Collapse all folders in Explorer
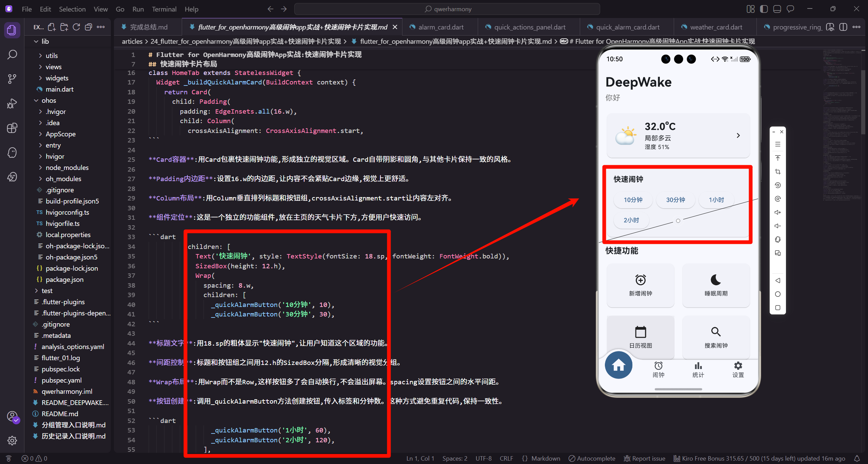The width and height of the screenshot is (868, 464). pos(88,27)
